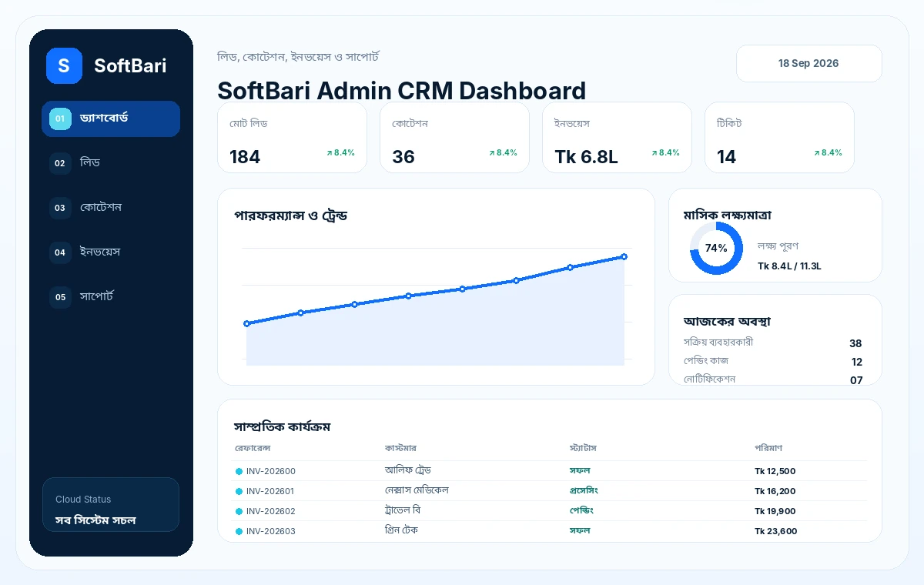Click the 01 number badge in sidebar

click(60, 119)
